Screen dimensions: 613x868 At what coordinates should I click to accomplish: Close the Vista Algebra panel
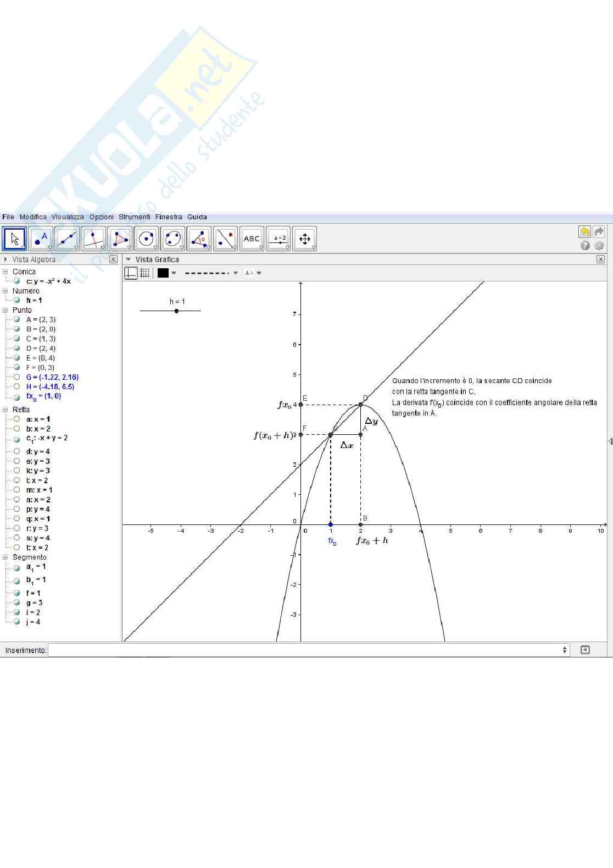(x=113, y=259)
